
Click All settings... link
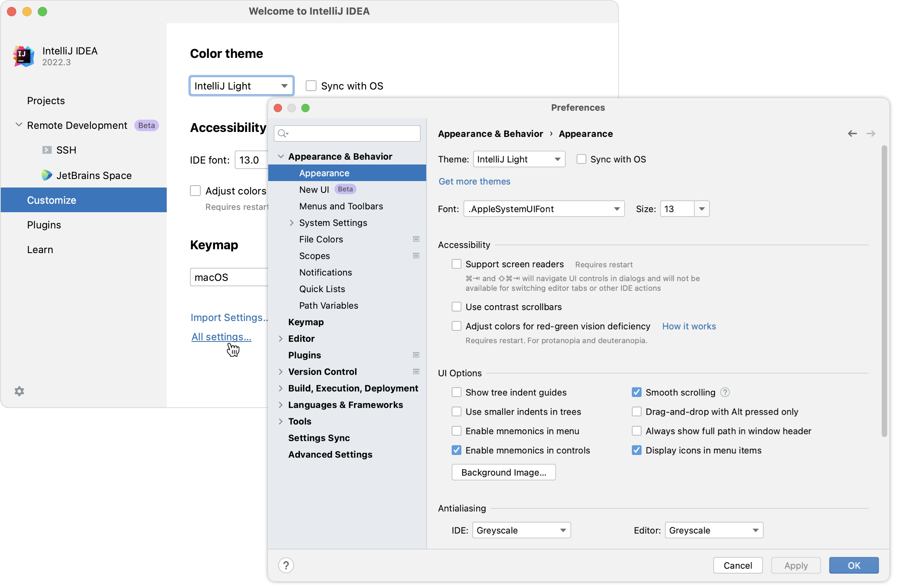click(x=222, y=336)
